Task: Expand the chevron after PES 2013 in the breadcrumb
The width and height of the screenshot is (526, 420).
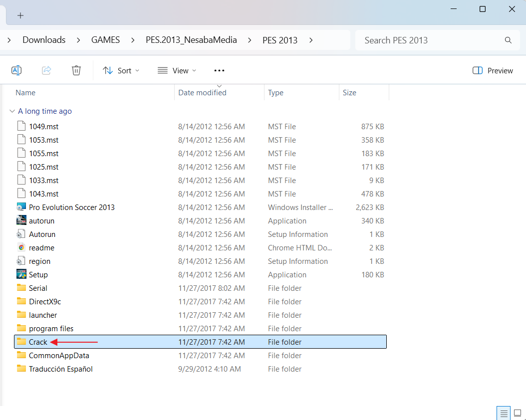Action: (x=311, y=40)
